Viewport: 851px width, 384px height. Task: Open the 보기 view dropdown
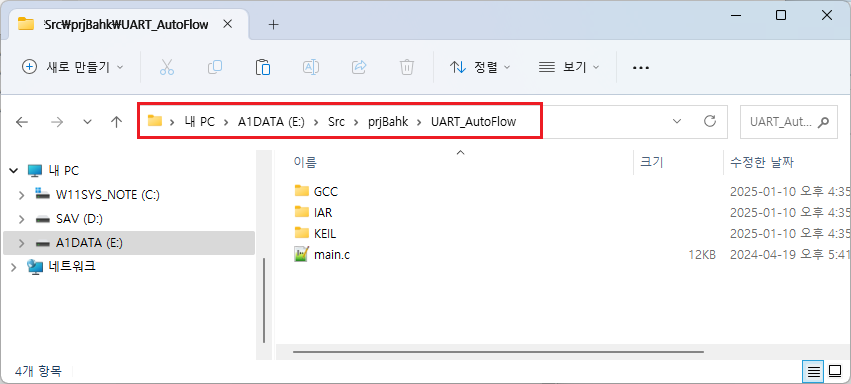pos(569,67)
